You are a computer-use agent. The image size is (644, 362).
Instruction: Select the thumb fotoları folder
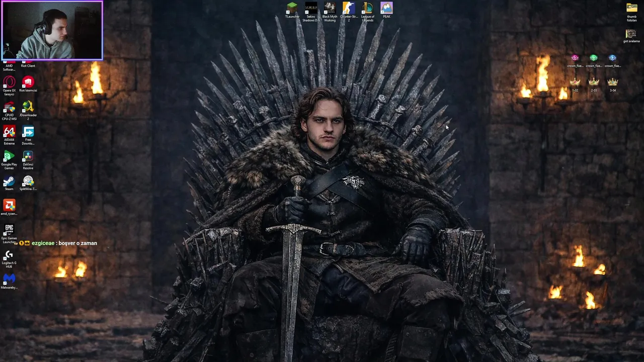631,12
